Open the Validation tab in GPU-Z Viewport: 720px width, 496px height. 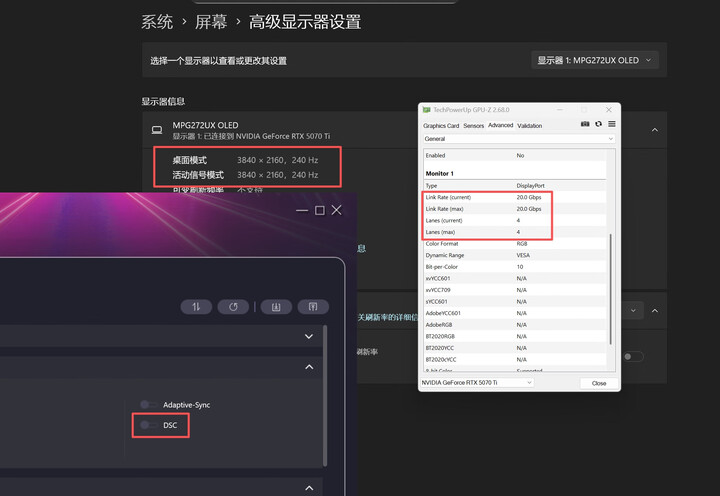click(529, 126)
